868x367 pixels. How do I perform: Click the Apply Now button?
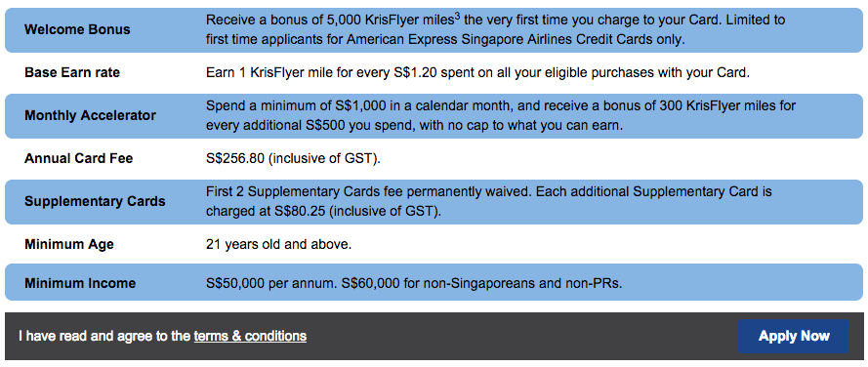pos(793,336)
